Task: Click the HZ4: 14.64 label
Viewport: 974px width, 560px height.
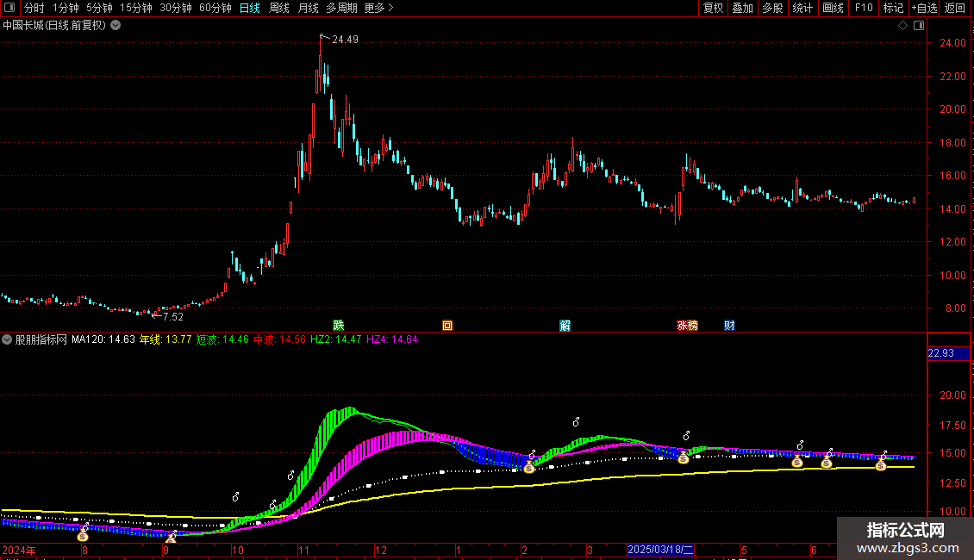Action: click(392, 339)
